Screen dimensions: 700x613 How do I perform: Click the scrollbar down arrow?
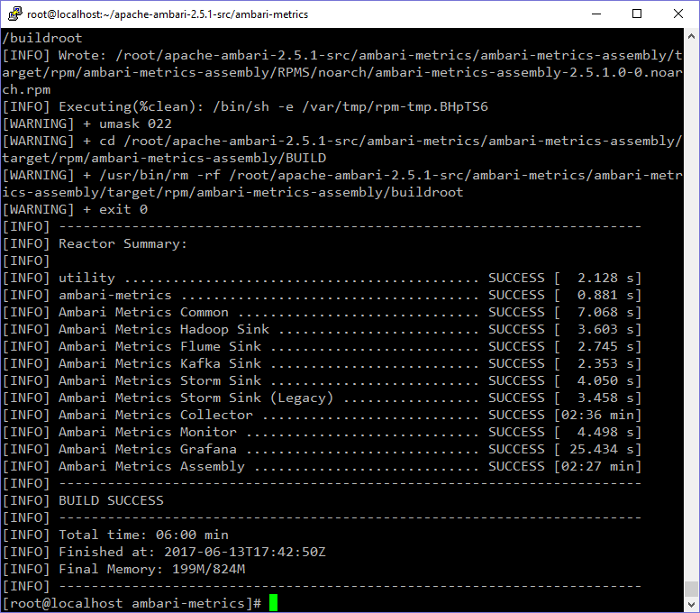pyautogui.click(x=692, y=604)
